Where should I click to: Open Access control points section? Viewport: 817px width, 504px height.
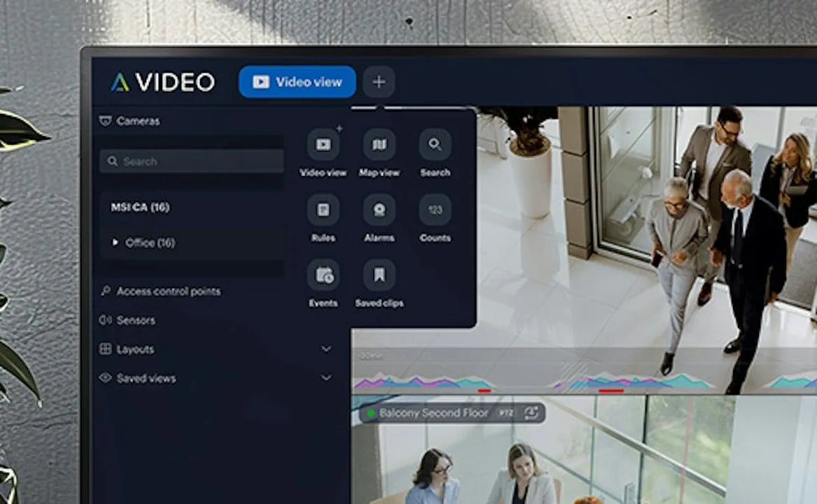point(160,291)
